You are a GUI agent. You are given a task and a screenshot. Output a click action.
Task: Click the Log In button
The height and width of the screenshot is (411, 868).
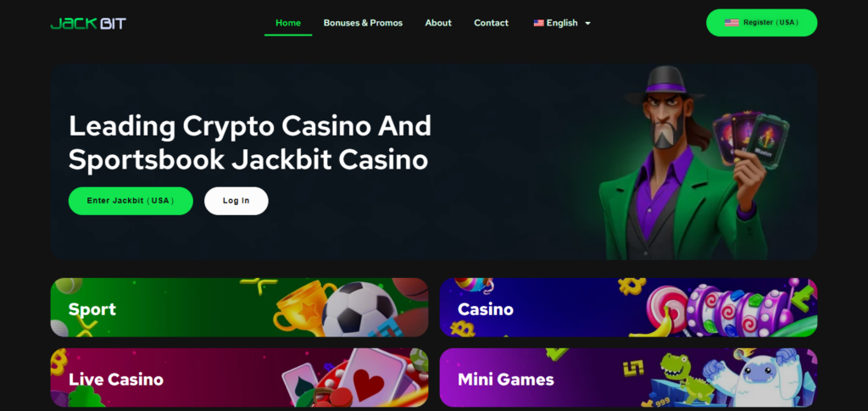236,201
